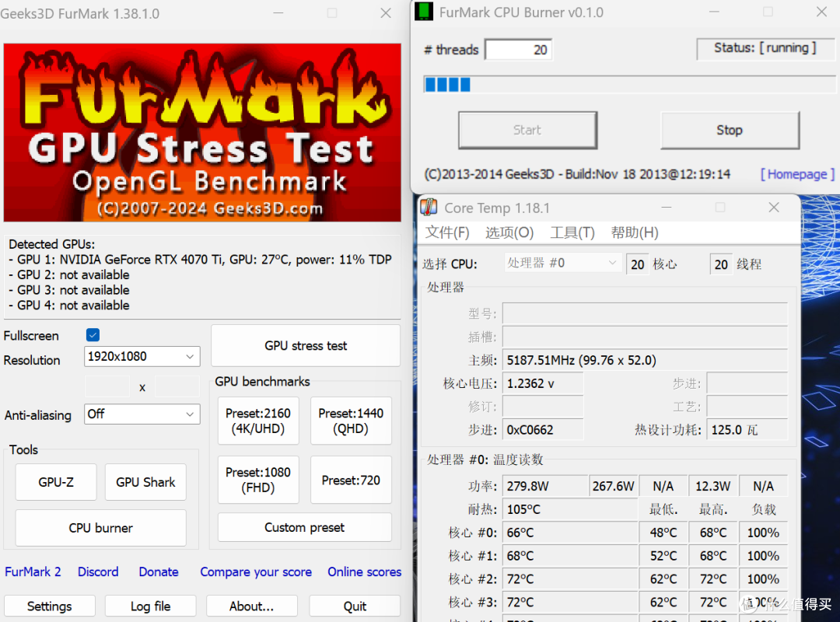Uncheck the Fullscreen checkbox
Image resolution: width=840 pixels, height=622 pixels.
pos(93,335)
